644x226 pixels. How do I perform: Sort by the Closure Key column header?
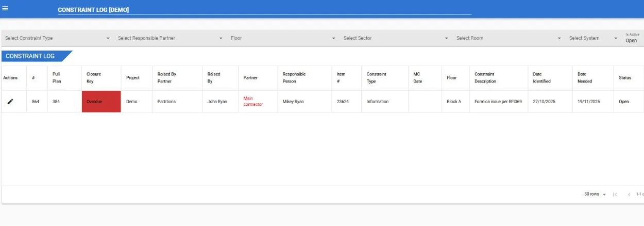pyautogui.click(x=94, y=78)
